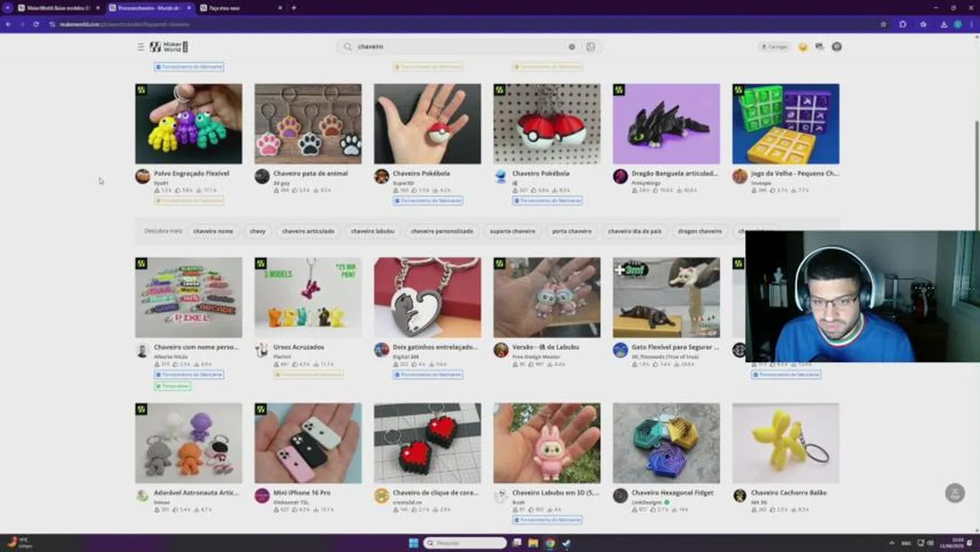Open author avatar of Dragão Banguela
The width and height of the screenshot is (980, 552).
pos(620,176)
